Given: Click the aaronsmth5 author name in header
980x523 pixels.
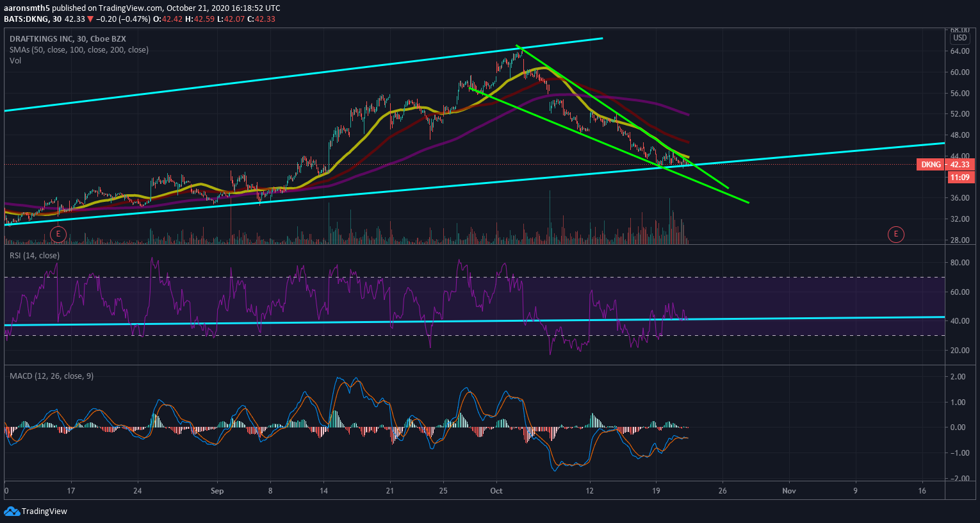Looking at the screenshot, I should (x=27, y=8).
